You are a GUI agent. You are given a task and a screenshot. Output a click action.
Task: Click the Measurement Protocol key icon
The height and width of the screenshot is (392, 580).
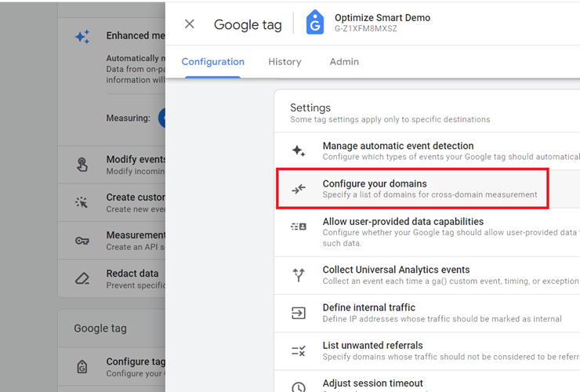tap(82, 241)
